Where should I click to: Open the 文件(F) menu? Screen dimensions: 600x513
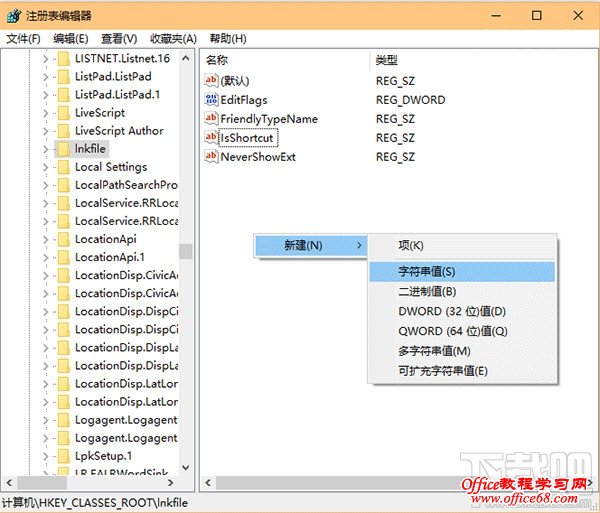[x=23, y=38]
